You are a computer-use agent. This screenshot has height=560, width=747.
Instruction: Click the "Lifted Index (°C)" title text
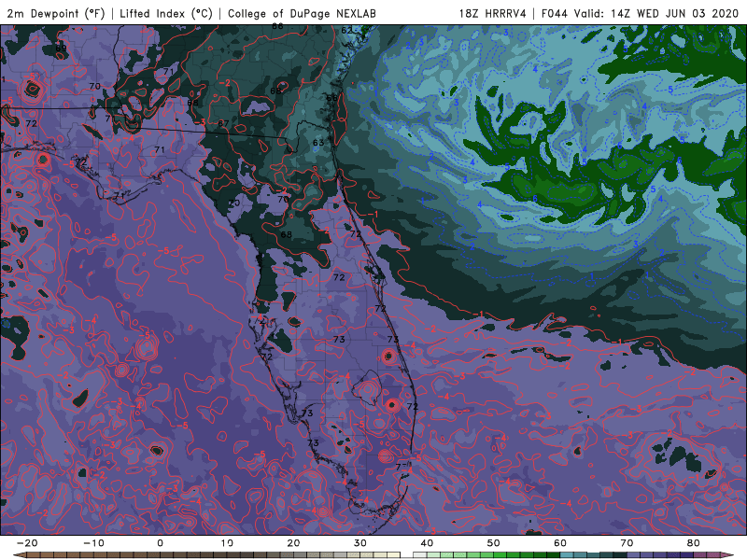[x=166, y=14]
